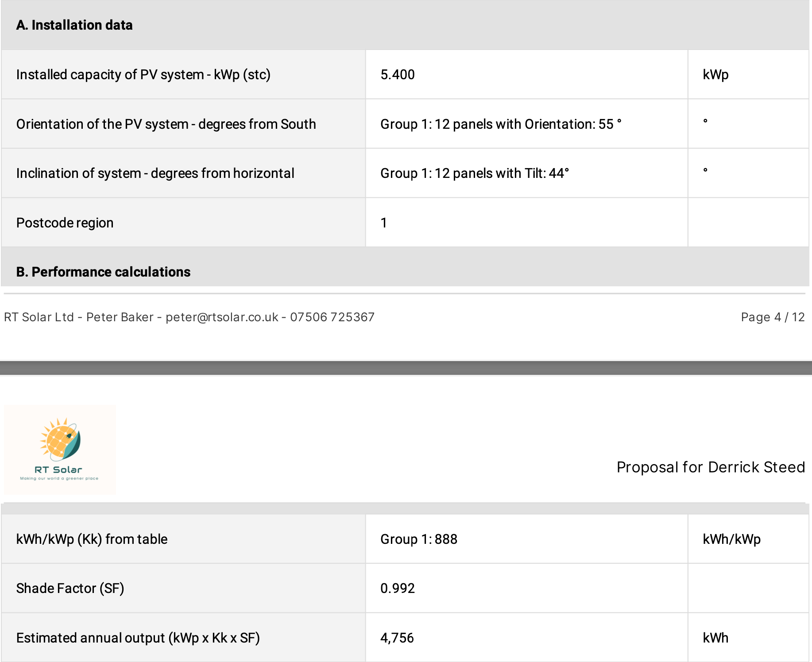Click the 4,756 estimated annual output value
The height and width of the screenshot is (662, 812).
[397, 638]
